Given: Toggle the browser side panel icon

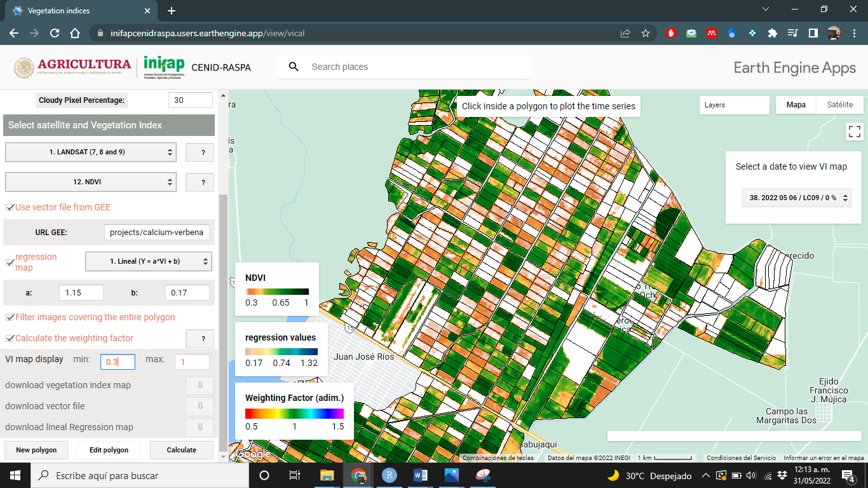Looking at the screenshot, I should pyautogui.click(x=813, y=33).
